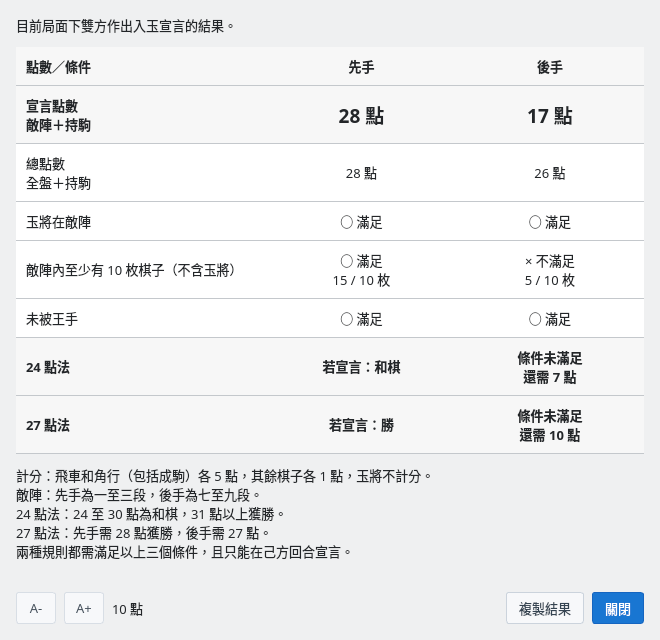Increase font size with A+ button
Viewport: 660px width, 640px height.
pos(84,608)
